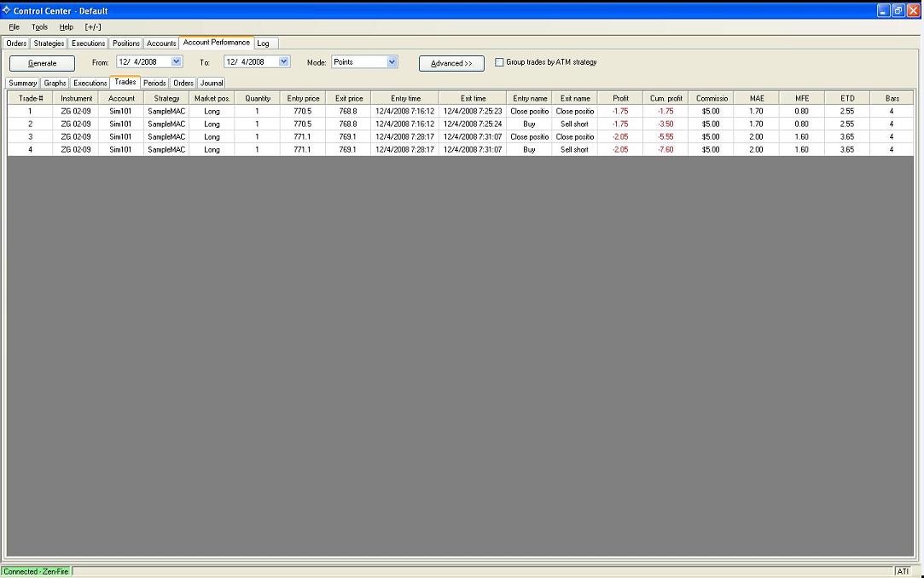The height and width of the screenshot is (578, 924).
Task: Select trade row 3 number cell
Action: pos(30,137)
